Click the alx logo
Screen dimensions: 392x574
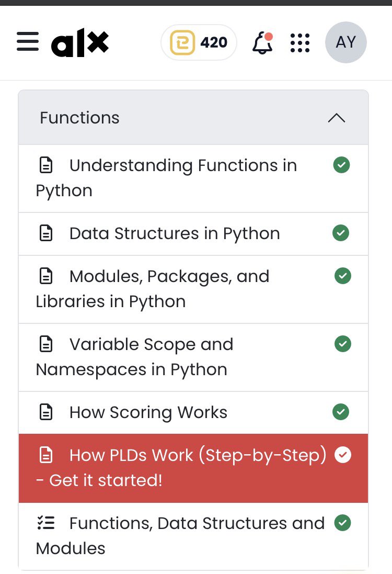coord(80,42)
